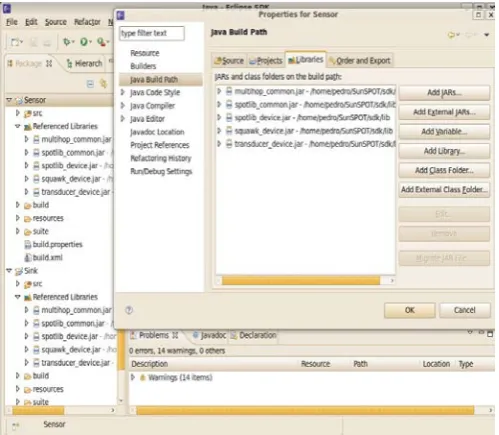Click the Link with Editor icon

tap(103, 84)
